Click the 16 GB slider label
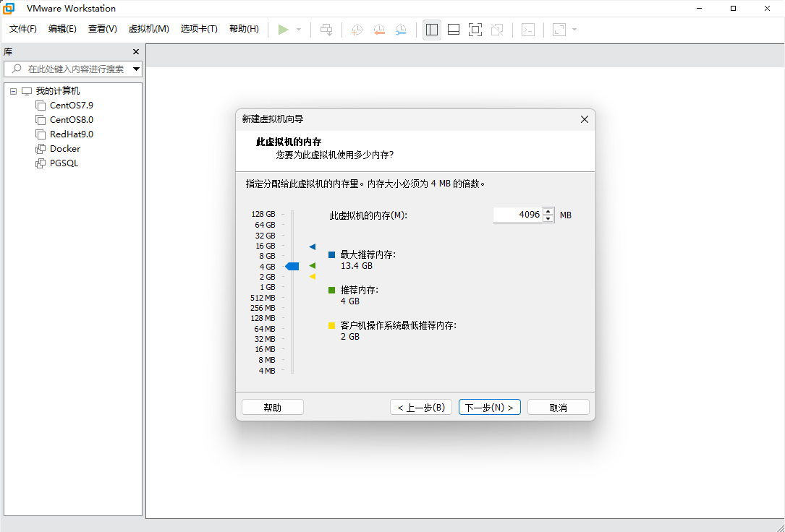The width and height of the screenshot is (785, 532). 266,246
